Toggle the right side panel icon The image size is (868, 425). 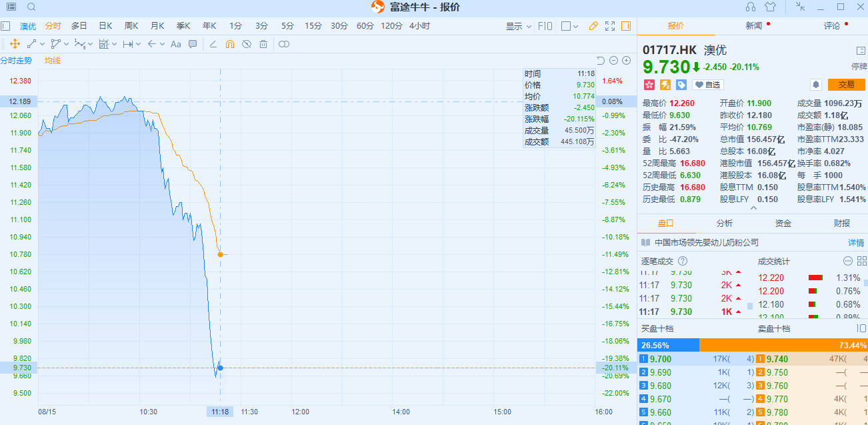click(625, 26)
